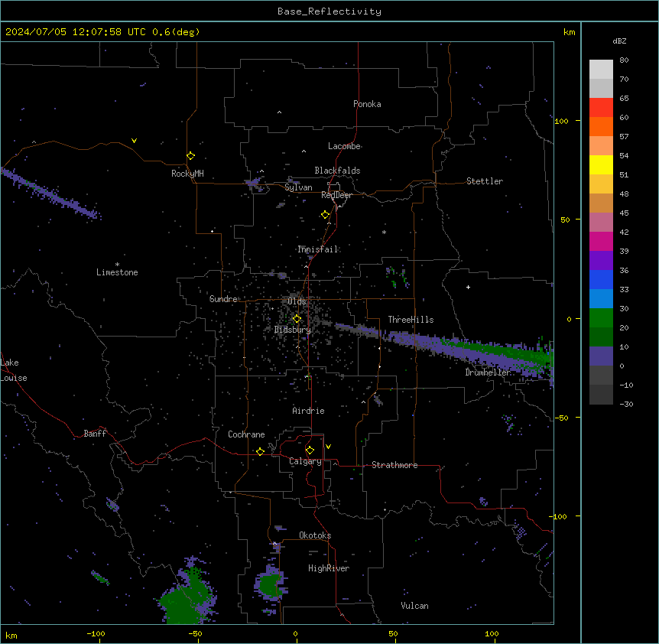Click the yellow V marker east of Calgary
This screenshot has width=659, height=644.
[x=328, y=447]
